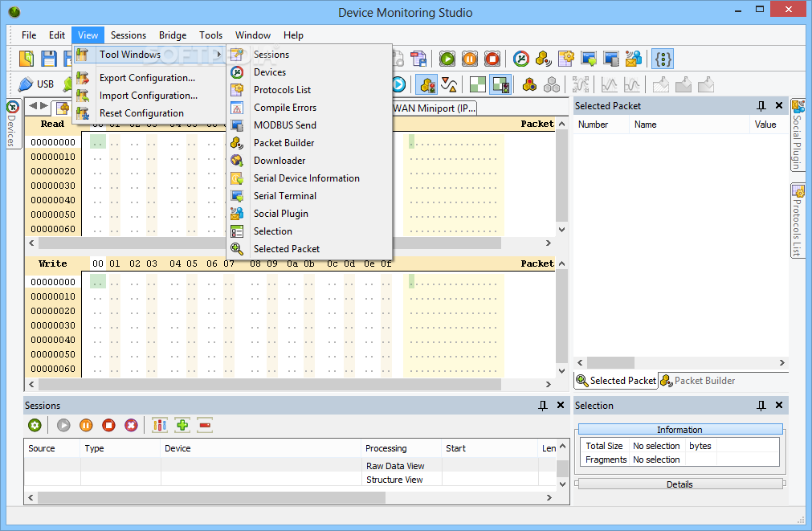The image size is (812, 531).
Task: Collapse the Information section header
Action: pos(679,430)
